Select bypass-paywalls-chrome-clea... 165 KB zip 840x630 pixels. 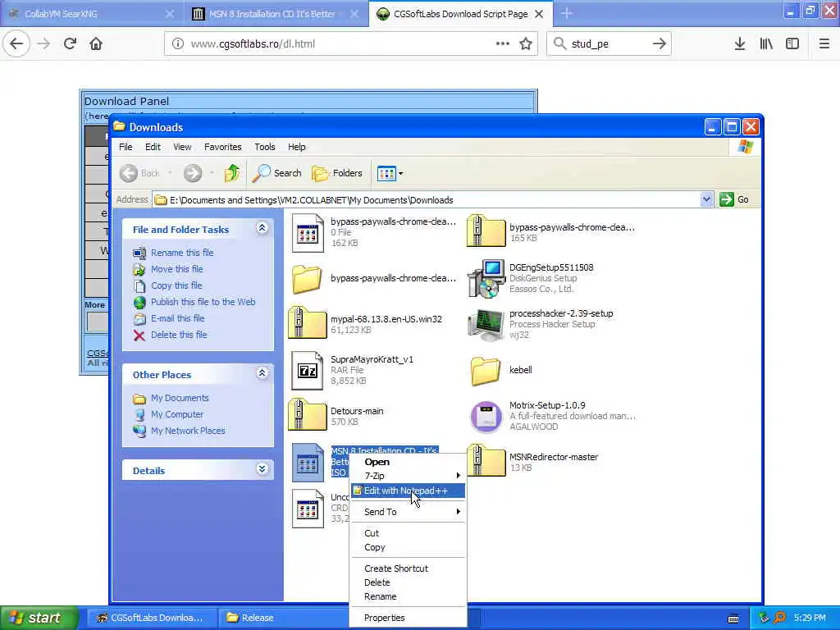pyautogui.click(x=486, y=231)
